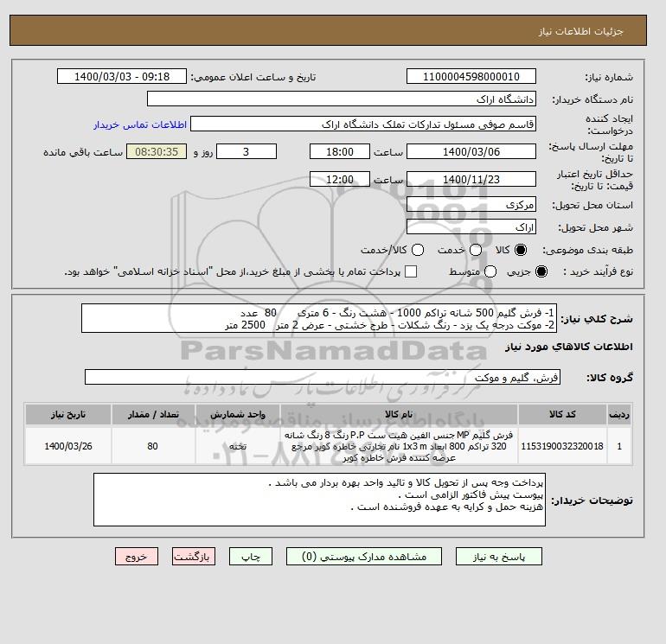Viewport: 666px width, 644px height.
Task: Click the price validity date 1400/11/23
Action: tap(471, 179)
